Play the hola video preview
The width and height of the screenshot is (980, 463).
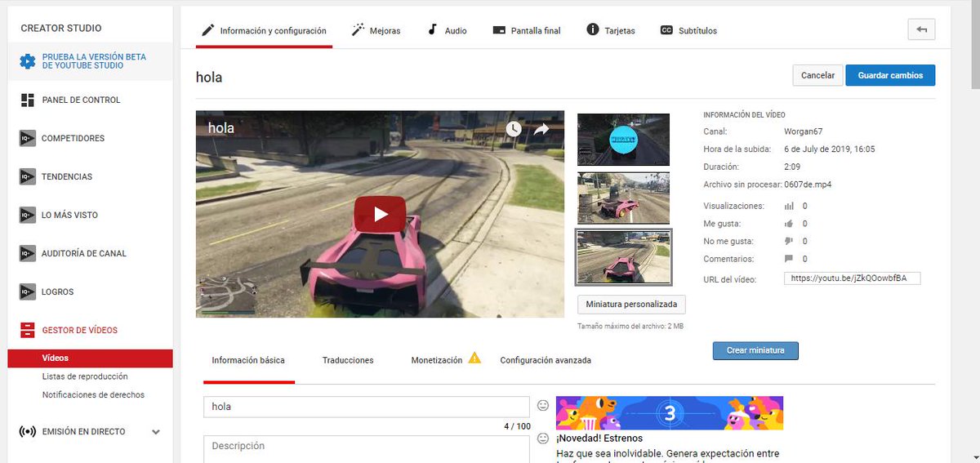click(x=380, y=214)
